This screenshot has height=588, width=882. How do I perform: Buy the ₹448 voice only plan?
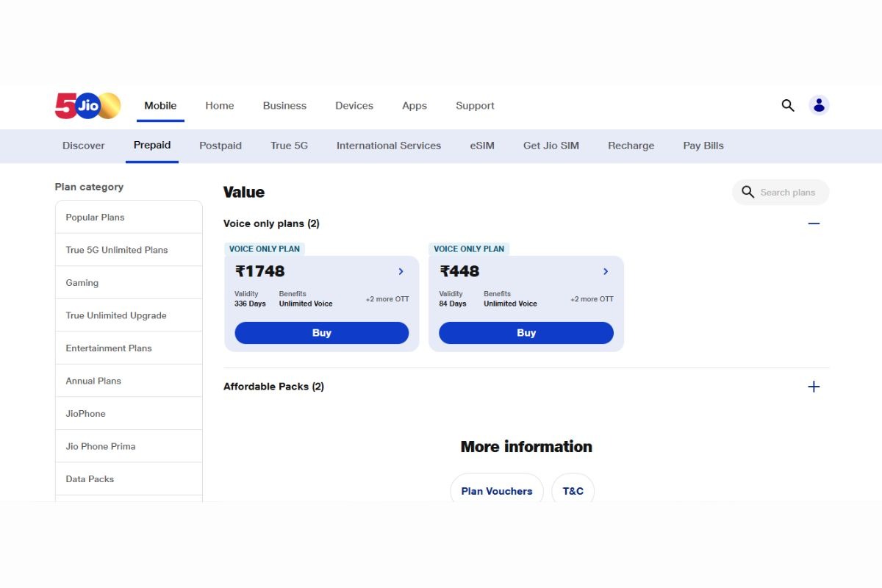pyautogui.click(x=526, y=333)
